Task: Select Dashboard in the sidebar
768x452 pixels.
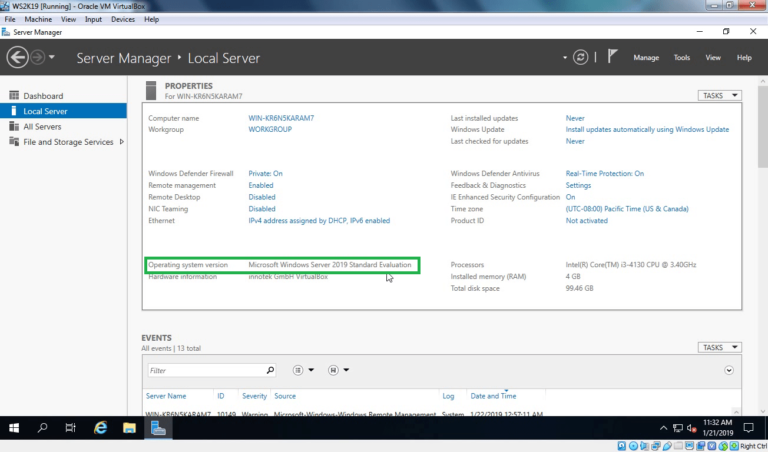Action: tap(43, 96)
